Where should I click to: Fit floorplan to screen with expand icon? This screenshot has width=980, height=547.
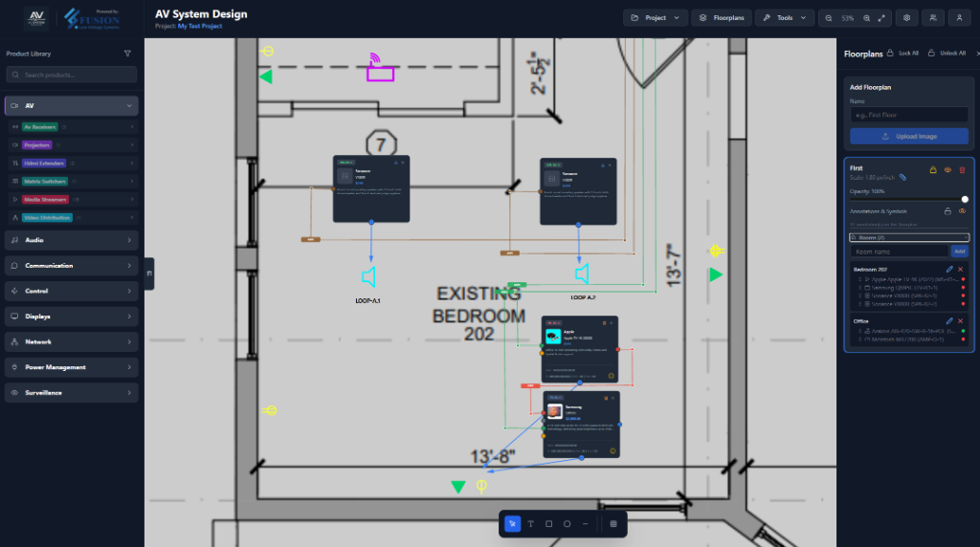click(x=881, y=18)
